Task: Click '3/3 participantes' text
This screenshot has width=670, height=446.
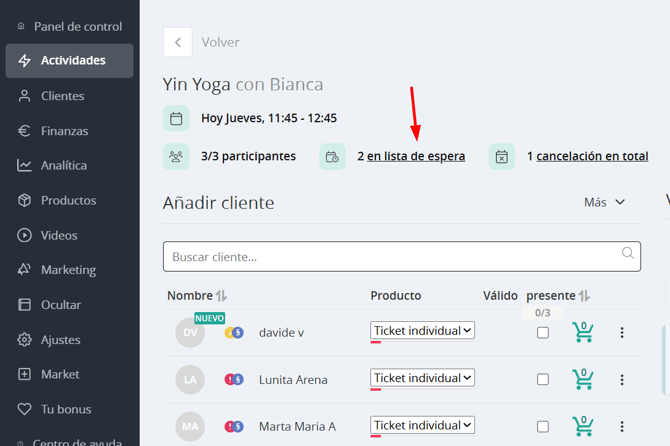Action: coord(248,156)
